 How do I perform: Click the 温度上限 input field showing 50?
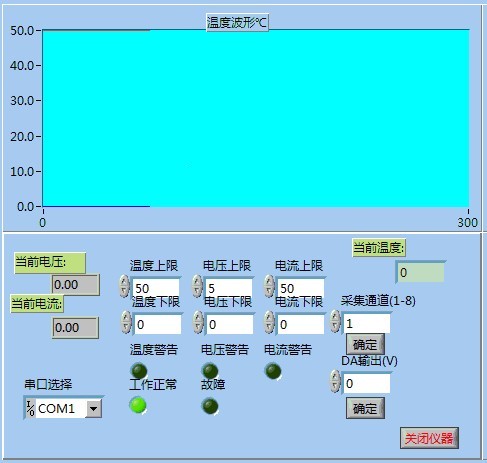tap(156, 288)
